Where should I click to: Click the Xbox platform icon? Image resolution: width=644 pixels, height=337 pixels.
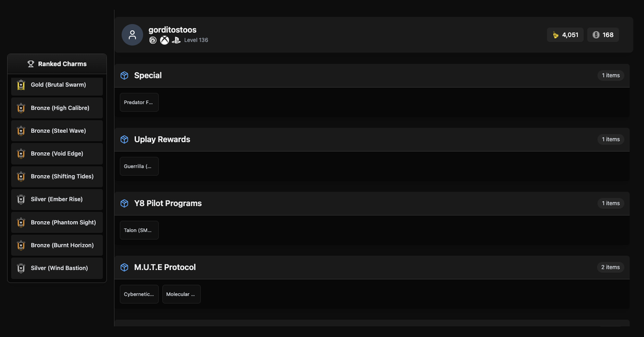pos(164,40)
